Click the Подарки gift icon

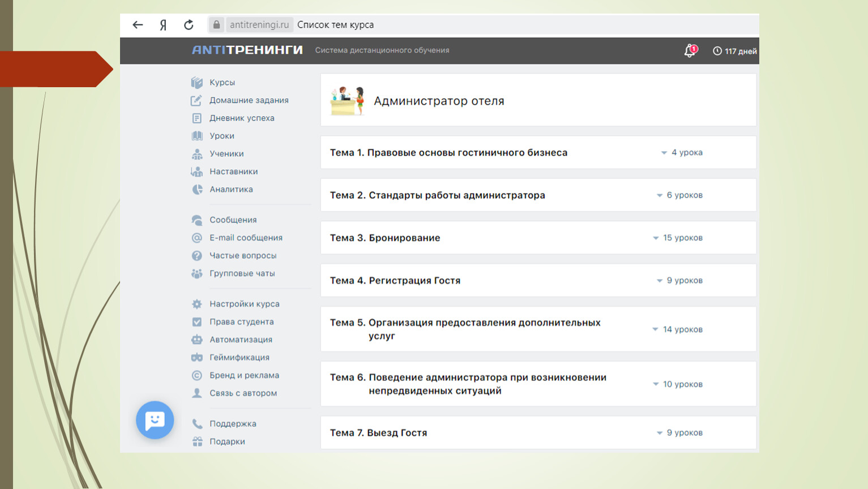(197, 441)
